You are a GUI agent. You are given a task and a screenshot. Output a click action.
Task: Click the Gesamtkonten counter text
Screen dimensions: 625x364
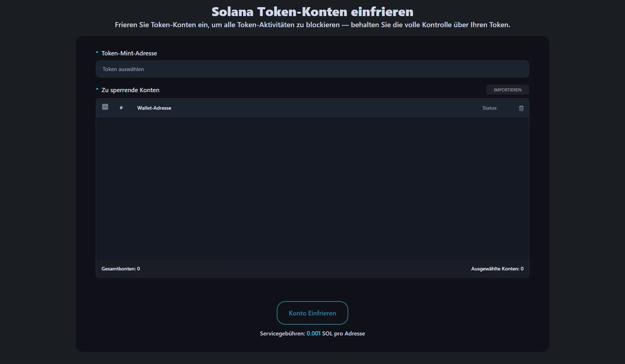coord(120,269)
